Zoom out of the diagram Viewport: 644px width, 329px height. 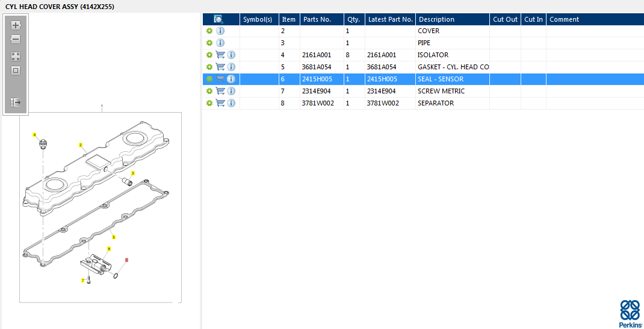(x=16, y=40)
